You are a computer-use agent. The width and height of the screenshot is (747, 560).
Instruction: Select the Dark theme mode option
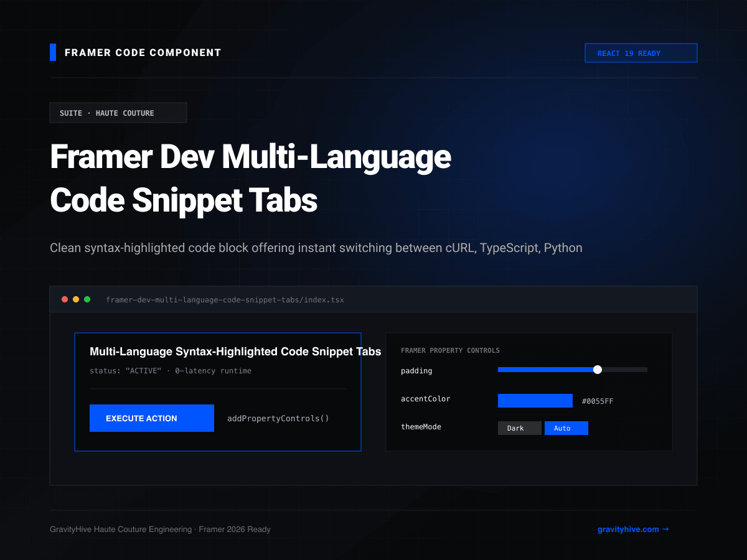click(x=520, y=428)
